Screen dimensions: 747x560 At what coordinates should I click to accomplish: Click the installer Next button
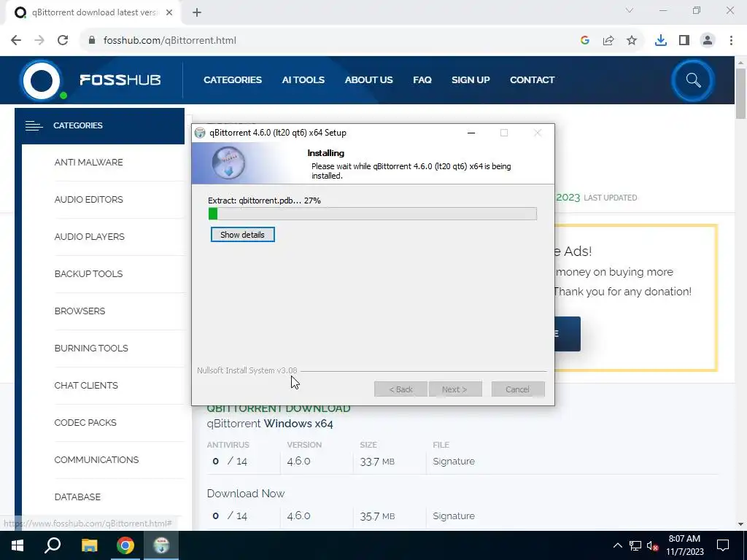coord(455,389)
